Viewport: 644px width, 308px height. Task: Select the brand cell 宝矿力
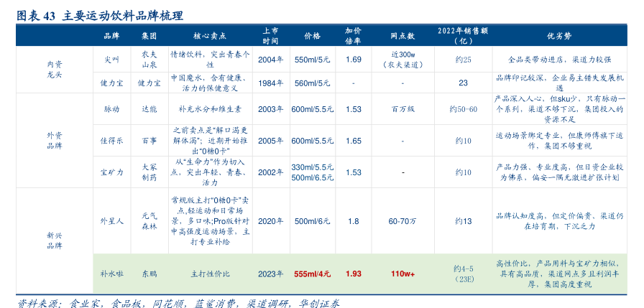(x=111, y=172)
